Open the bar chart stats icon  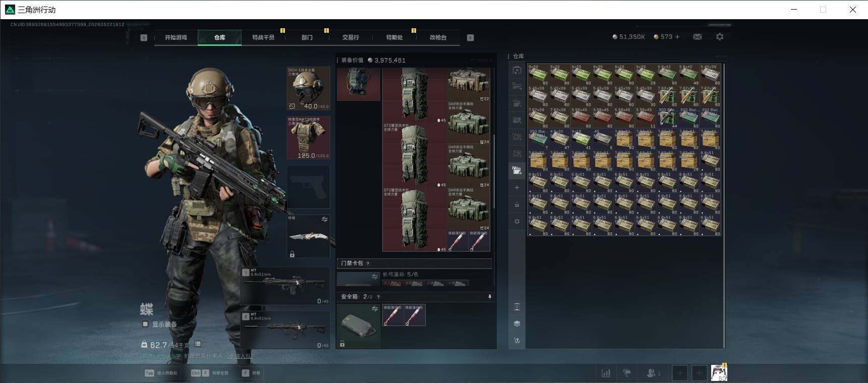(606, 373)
